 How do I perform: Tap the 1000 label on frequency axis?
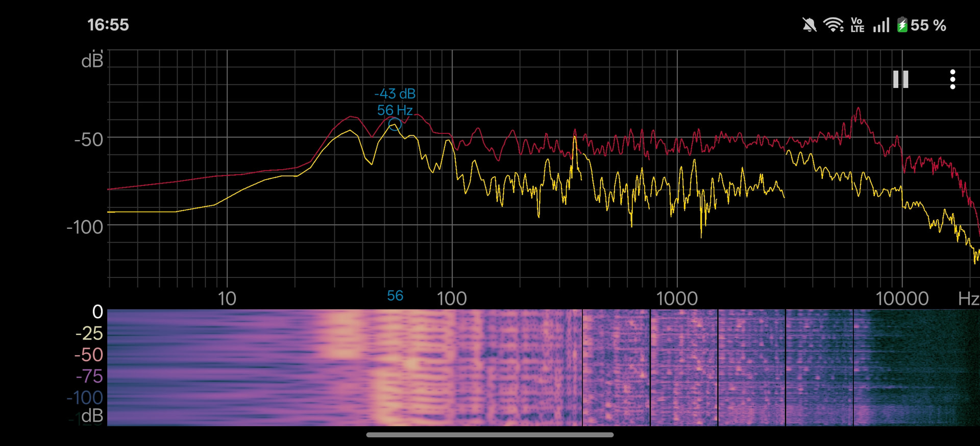(x=677, y=299)
